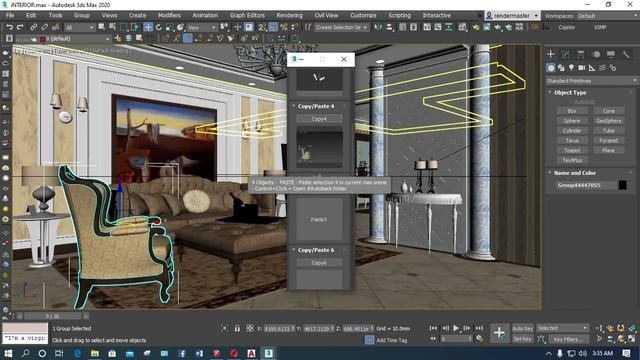
Task: Open the rendermaster account dropdown
Action: (513, 16)
